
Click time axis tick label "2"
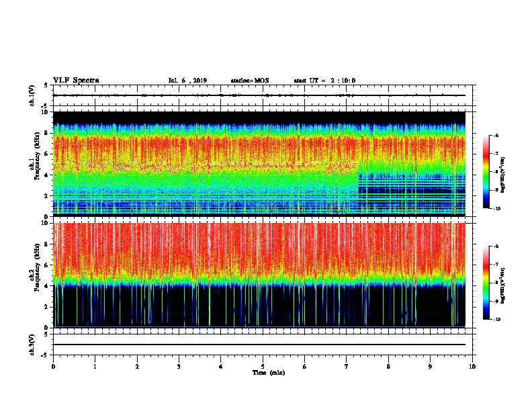(x=137, y=367)
